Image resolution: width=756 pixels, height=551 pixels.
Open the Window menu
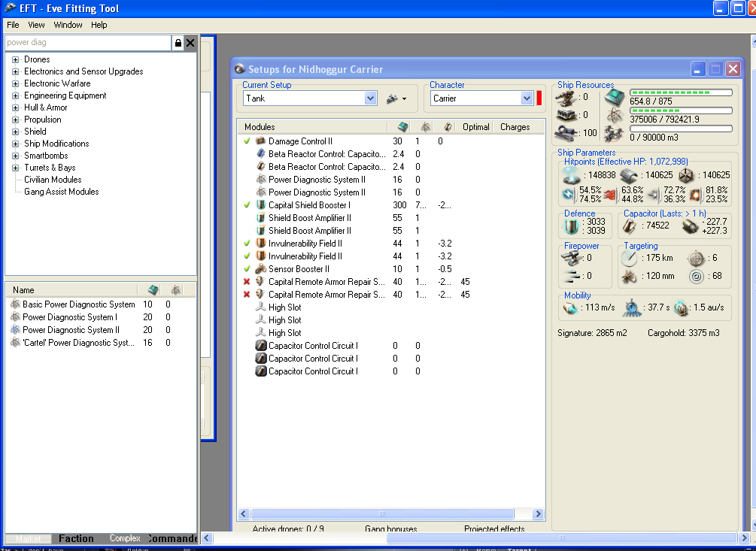[x=68, y=25]
